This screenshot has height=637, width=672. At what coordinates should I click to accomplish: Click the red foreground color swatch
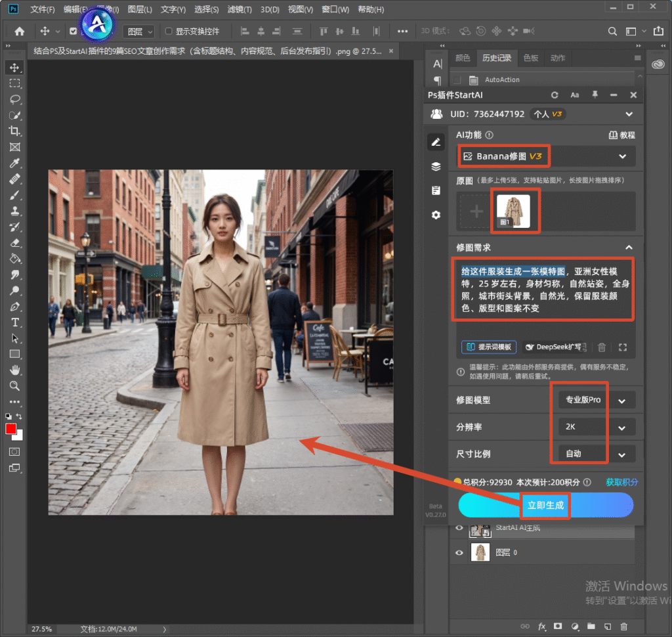10,429
